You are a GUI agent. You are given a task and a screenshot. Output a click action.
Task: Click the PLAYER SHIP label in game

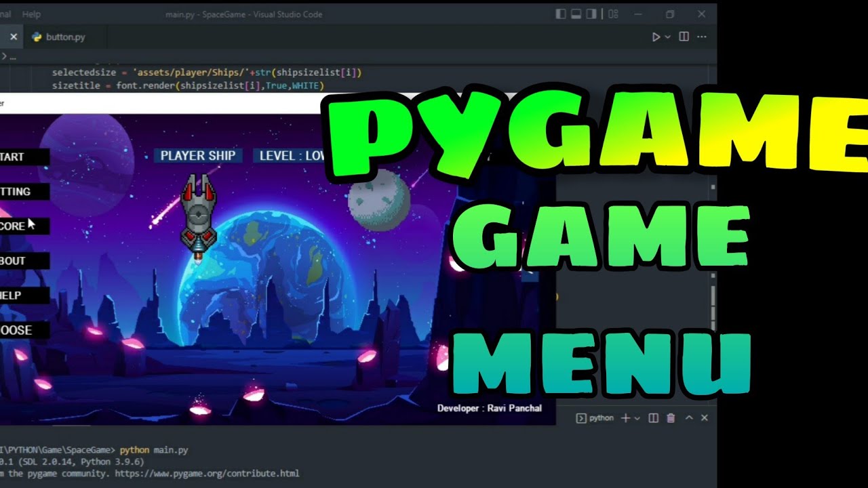pos(198,156)
